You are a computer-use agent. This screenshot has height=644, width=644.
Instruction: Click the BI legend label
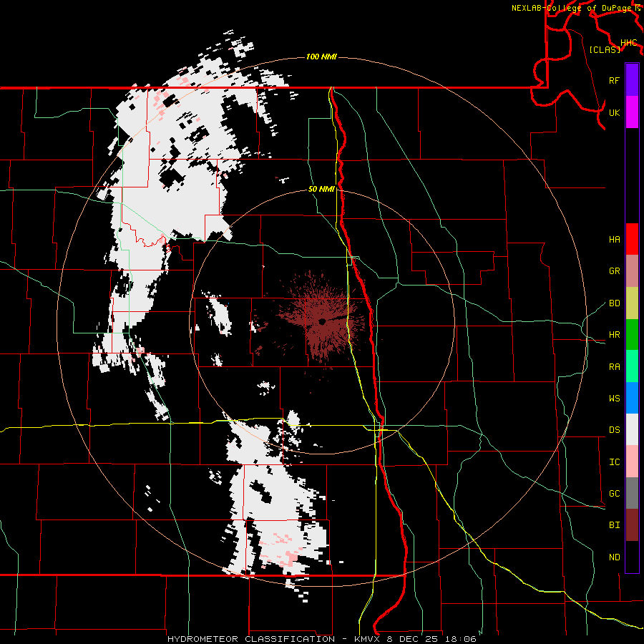point(614,525)
